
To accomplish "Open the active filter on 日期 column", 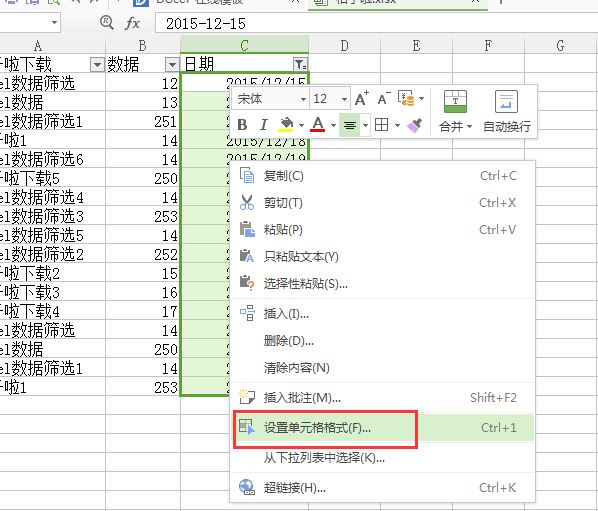I will 300,64.
